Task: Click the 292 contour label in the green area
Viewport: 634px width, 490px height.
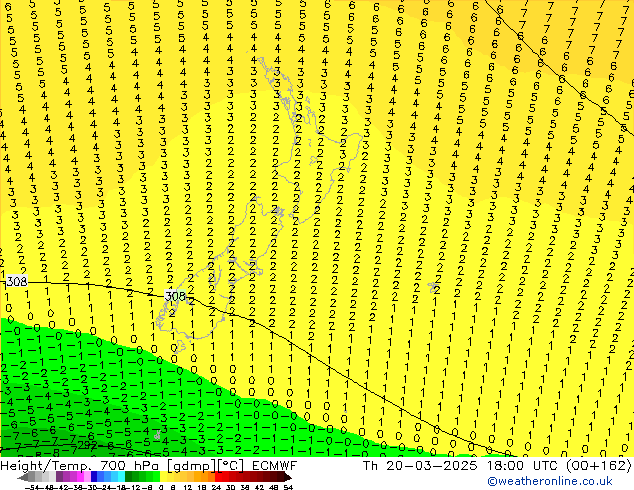Action: pos(87,445)
